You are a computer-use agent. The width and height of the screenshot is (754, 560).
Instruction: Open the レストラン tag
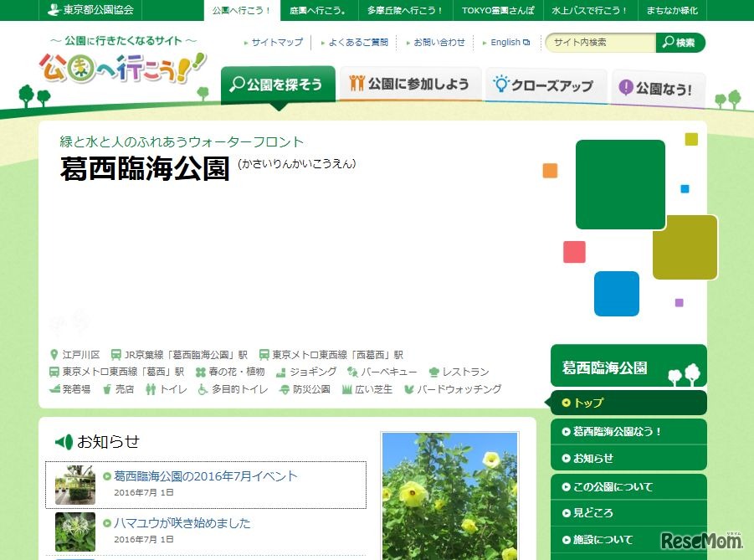[x=465, y=372]
